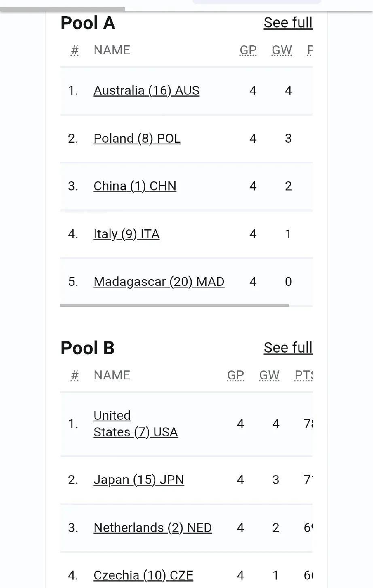Click the GW column header in Pool B
The width and height of the screenshot is (373, 588).
point(269,375)
